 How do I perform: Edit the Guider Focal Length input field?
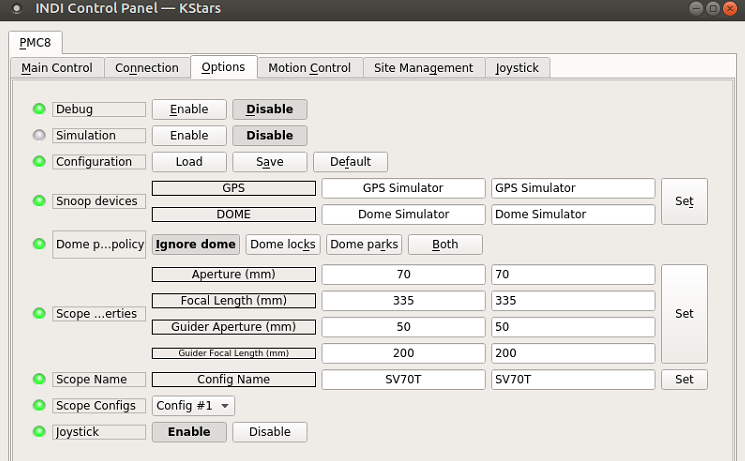(573, 353)
